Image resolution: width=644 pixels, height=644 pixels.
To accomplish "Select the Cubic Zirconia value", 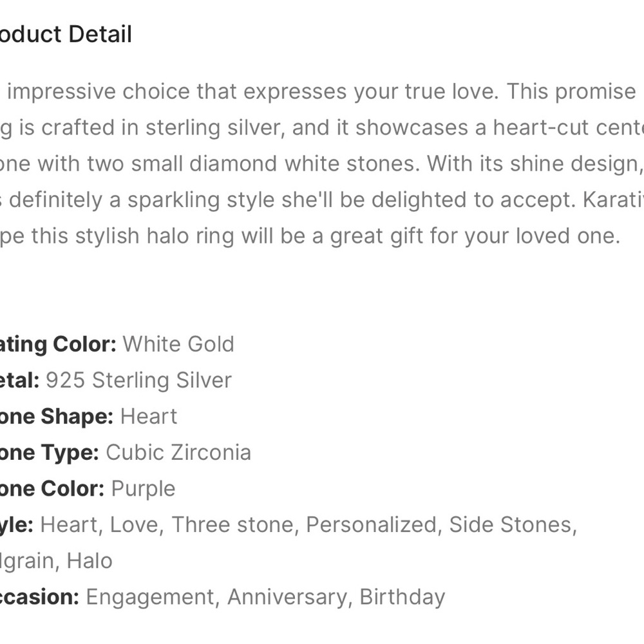I will point(178,453).
